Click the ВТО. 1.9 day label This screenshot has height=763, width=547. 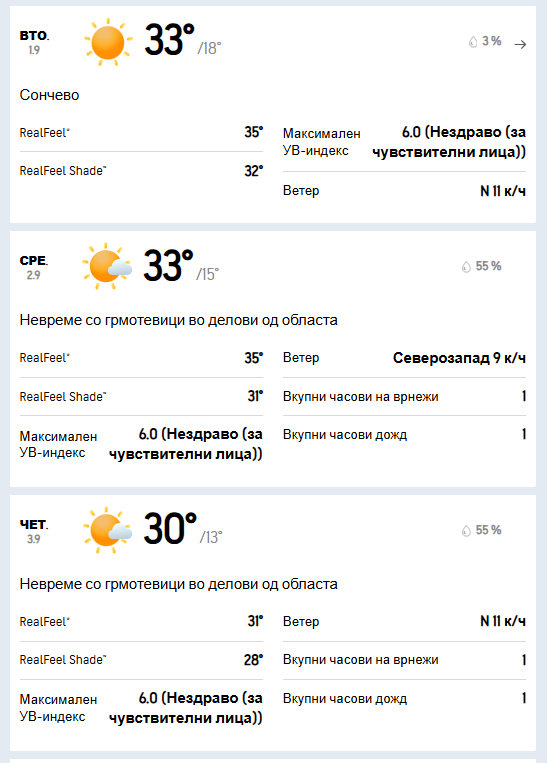click(34, 42)
